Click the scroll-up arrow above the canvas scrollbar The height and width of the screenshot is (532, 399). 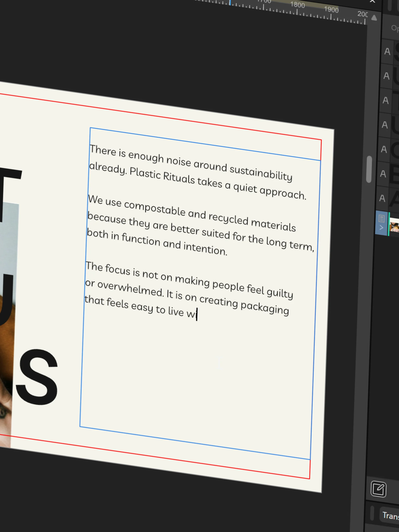(x=374, y=18)
